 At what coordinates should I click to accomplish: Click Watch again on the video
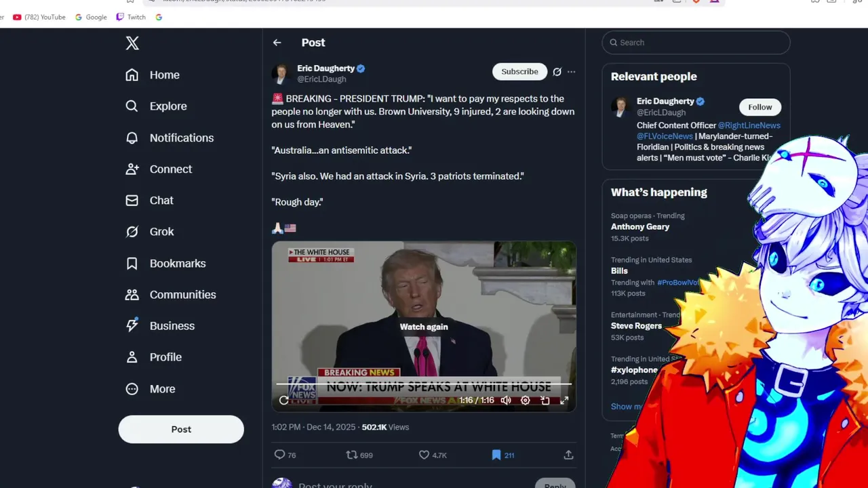click(424, 327)
